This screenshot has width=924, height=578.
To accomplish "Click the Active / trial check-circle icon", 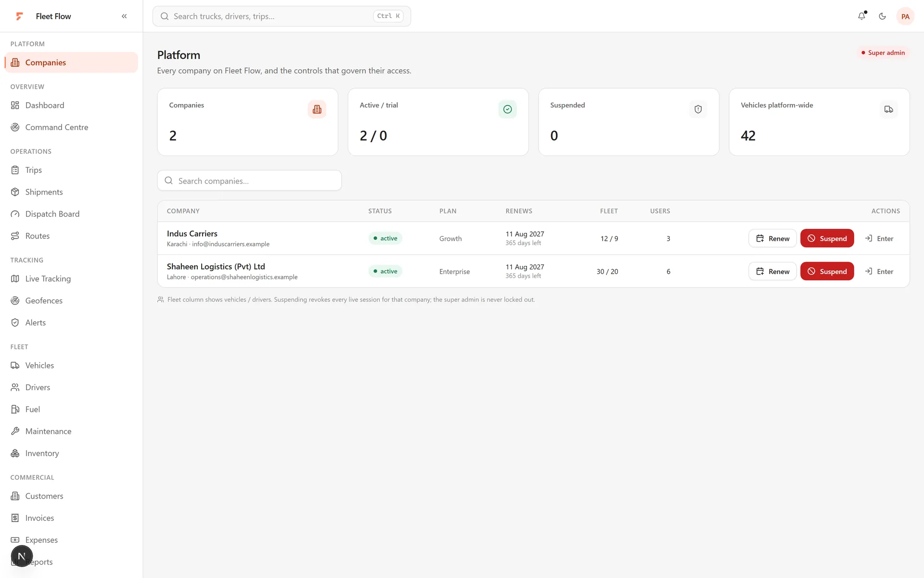I will [507, 109].
